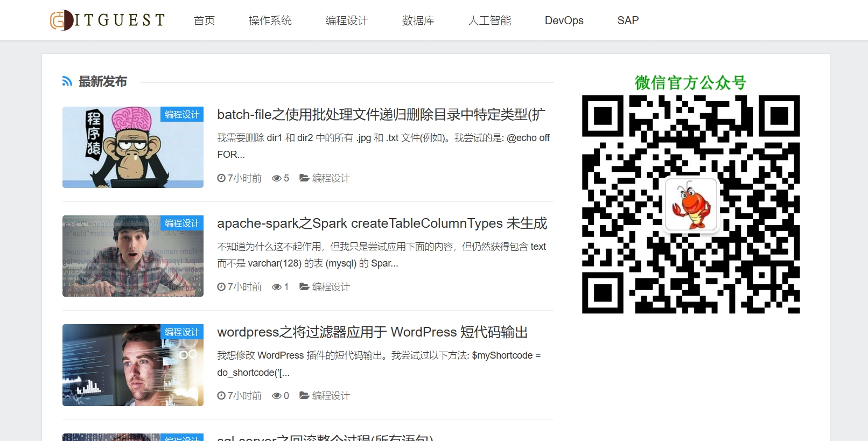Click the 编程设计 tag on the wordpress thumbnail

[182, 332]
